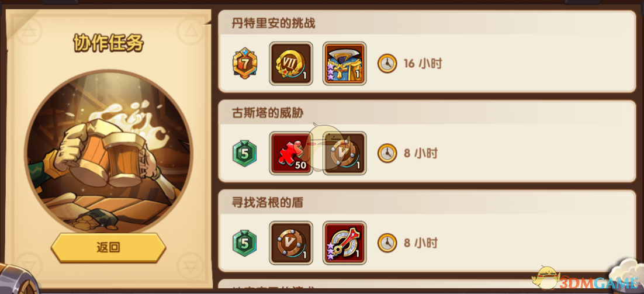Screen dimensions: 644x294
Task: Tap the bronze V medal in 古斯塔的威胁
Action: (345, 153)
